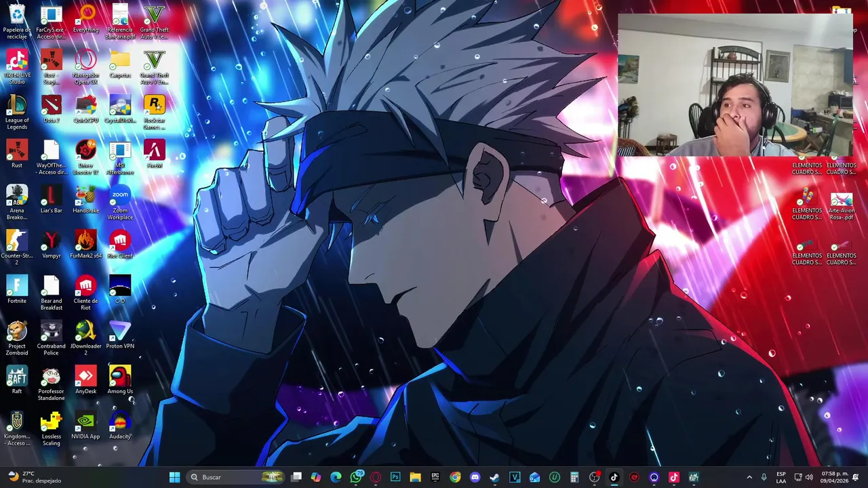868x488 pixels.
Task: Open MSI Afterburner desktop icon
Action: (x=120, y=157)
